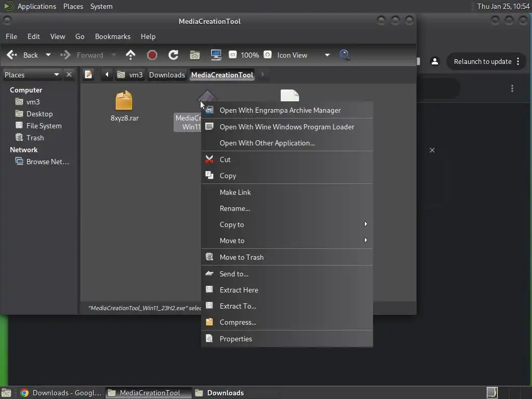Choose Compress in the context menu
Image resolution: width=532 pixels, height=399 pixels.
(287, 322)
